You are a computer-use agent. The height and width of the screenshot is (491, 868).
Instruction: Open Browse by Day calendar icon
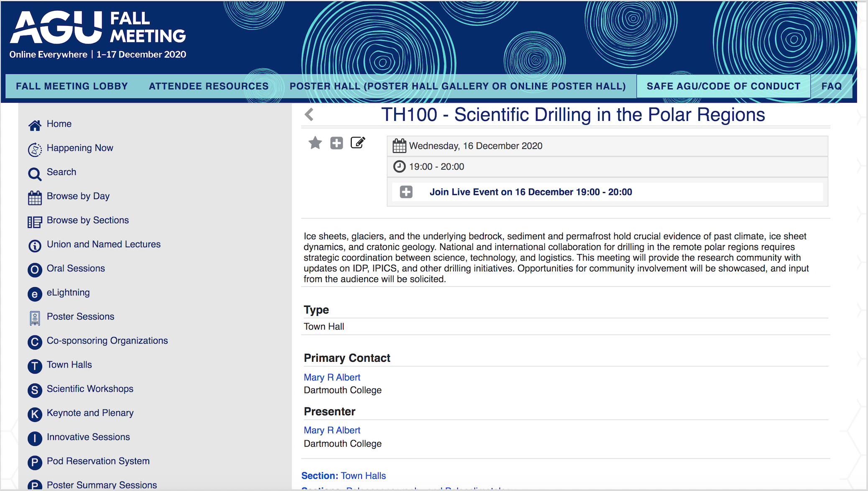click(35, 197)
